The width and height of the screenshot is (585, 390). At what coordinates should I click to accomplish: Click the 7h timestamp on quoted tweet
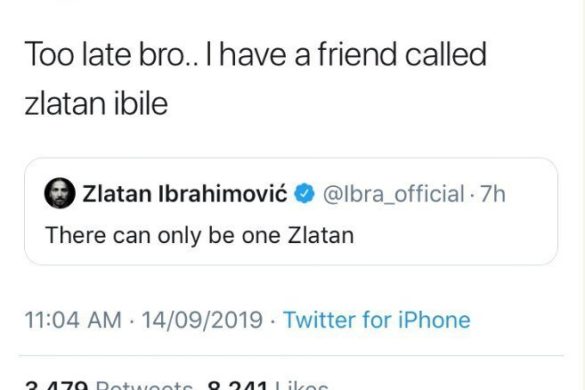(492, 194)
